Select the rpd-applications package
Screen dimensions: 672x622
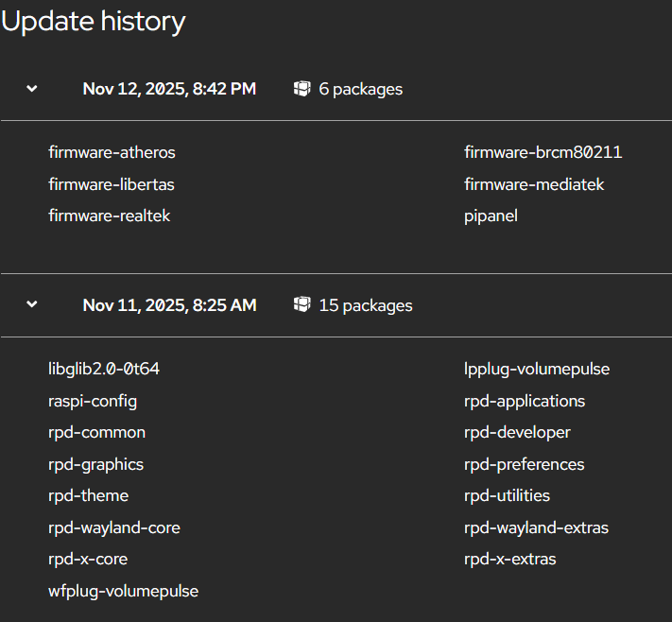coord(525,401)
